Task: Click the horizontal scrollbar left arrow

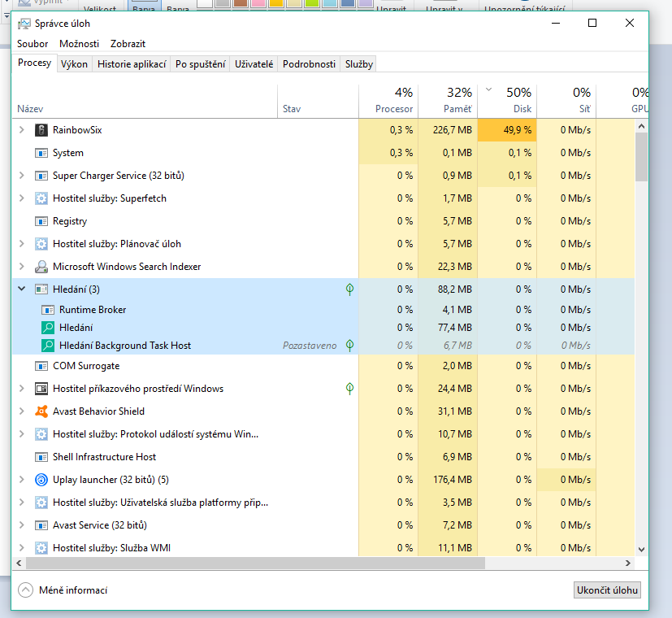Action: (x=19, y=563)
